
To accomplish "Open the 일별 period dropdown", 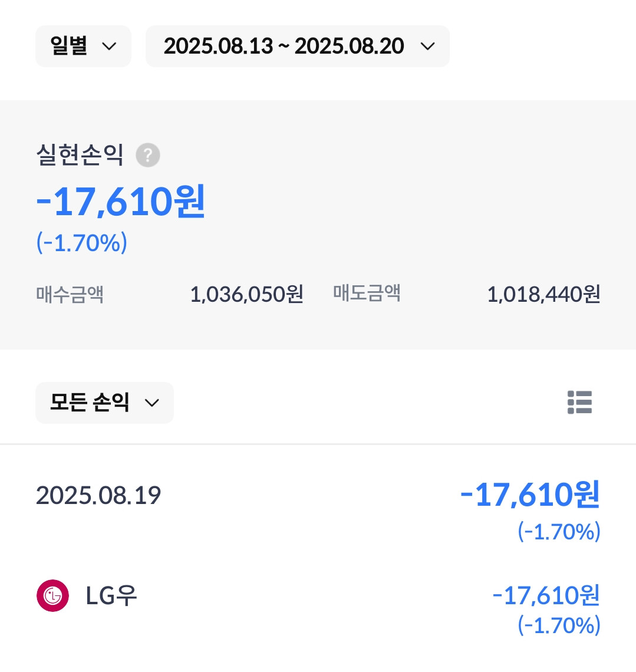I will [x=83, y=46].
